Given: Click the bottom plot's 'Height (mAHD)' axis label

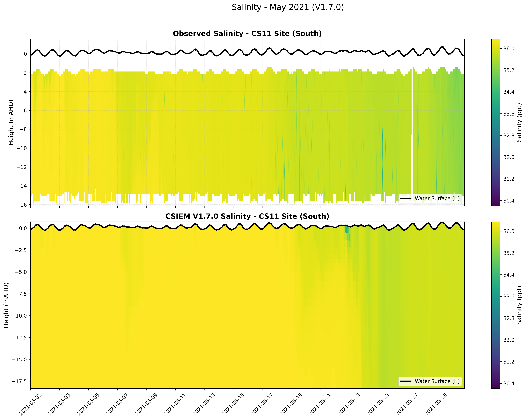Looking at the screenshot, I should [6, 305].
